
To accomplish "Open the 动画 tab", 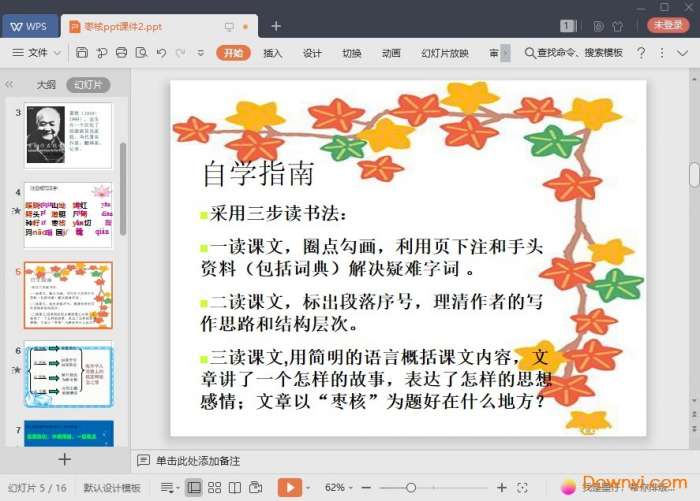I will (391, 53).
